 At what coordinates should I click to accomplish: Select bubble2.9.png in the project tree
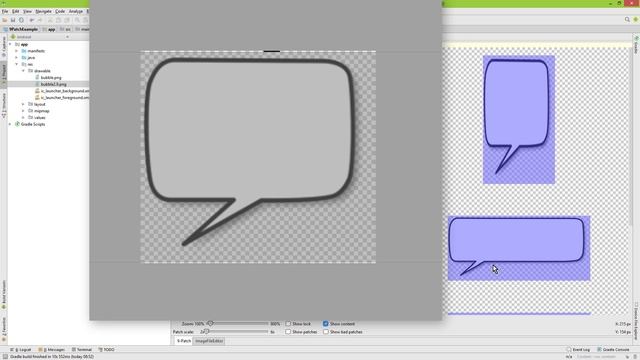point(53,84)
